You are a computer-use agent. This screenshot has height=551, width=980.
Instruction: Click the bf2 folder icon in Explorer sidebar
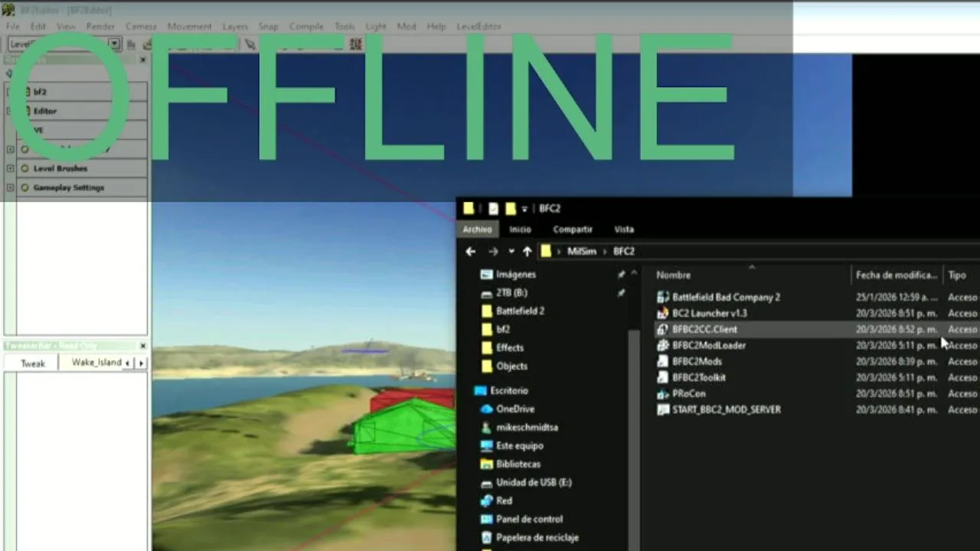[x=486, y=329]
